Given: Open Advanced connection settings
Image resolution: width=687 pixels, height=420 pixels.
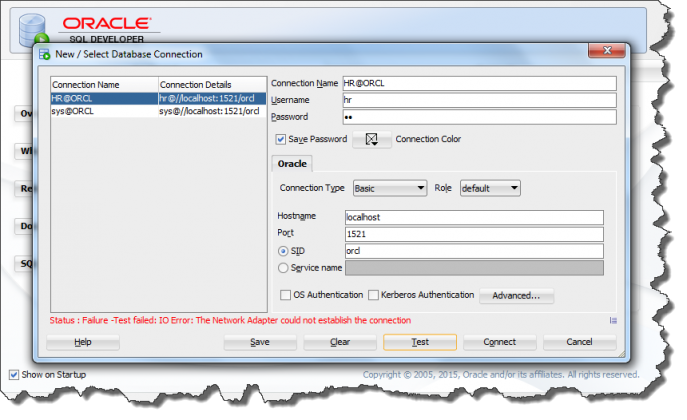Looking at the screenshot, I should click(x=516, y=296).
